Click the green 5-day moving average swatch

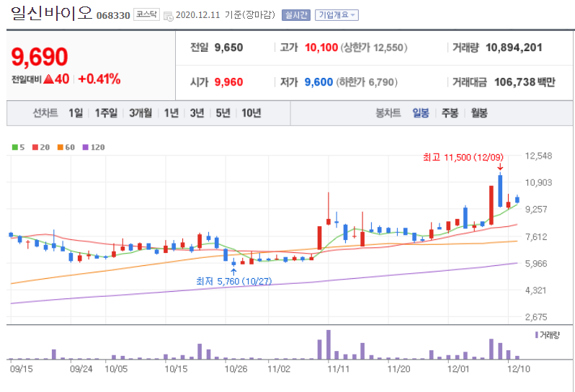point(14,148)
